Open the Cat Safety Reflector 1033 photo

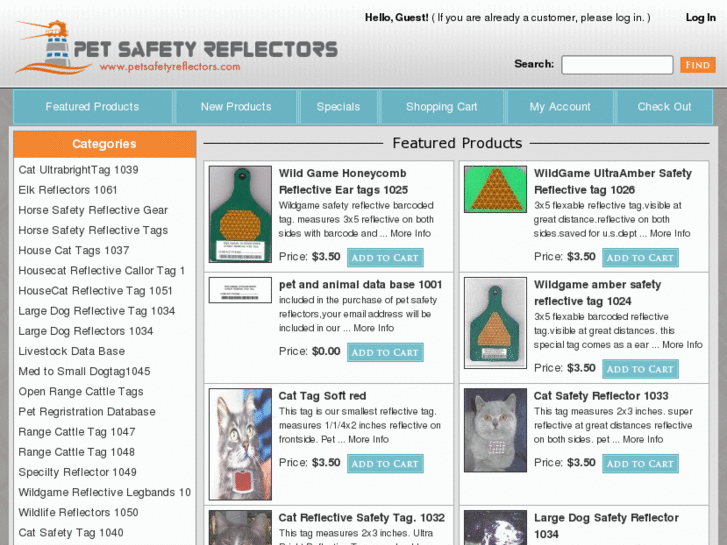pyautogui.click(x=495, y=431)
